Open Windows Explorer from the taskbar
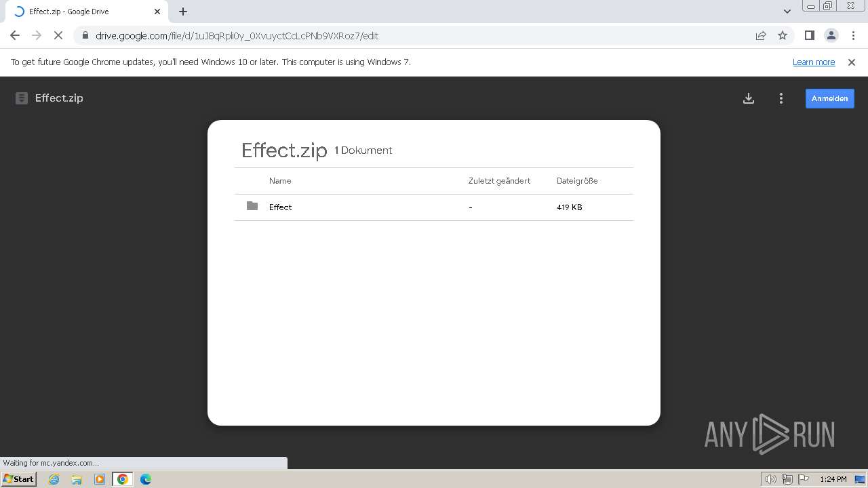The width and height of the screenshot is (868, 488). [77, 479]
